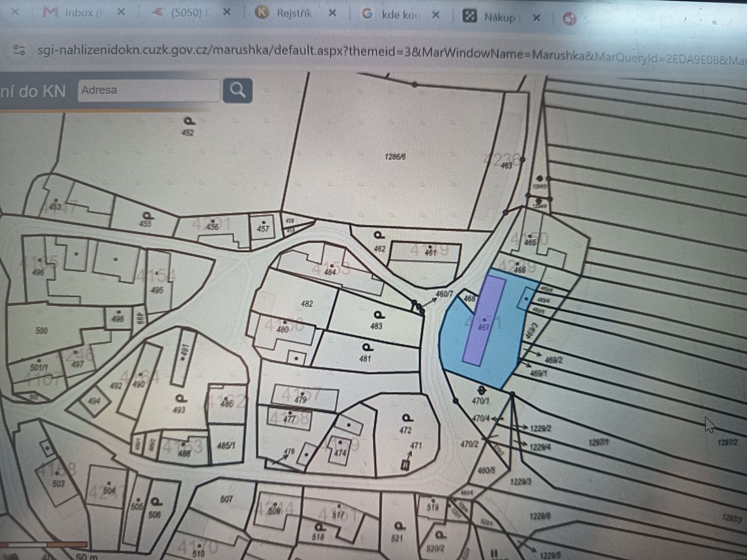Screen dimensions: 747x560
Task: Select parcel 482 on the cadastral map
Action: [306, 304]
